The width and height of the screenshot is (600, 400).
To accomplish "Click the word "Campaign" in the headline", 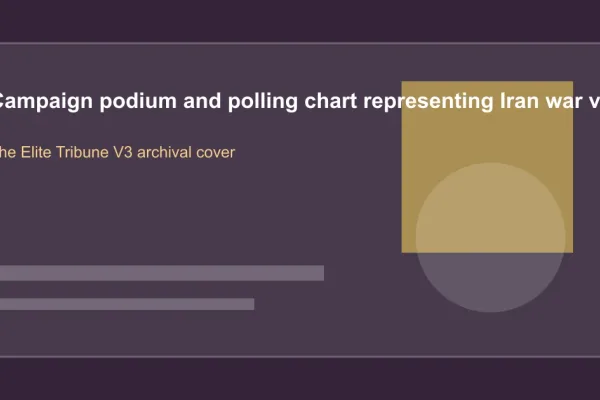I will [46, 101].
